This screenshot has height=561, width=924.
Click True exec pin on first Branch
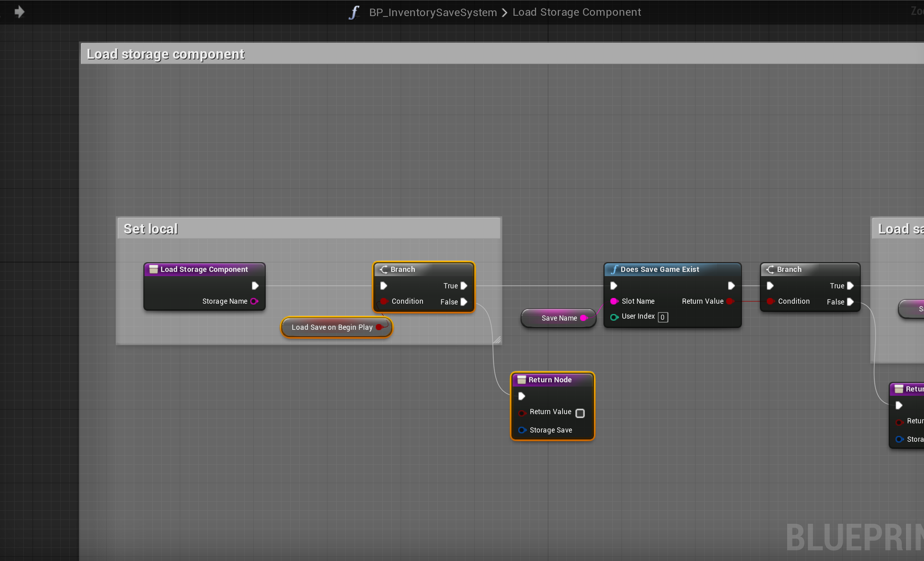(464, 286)
